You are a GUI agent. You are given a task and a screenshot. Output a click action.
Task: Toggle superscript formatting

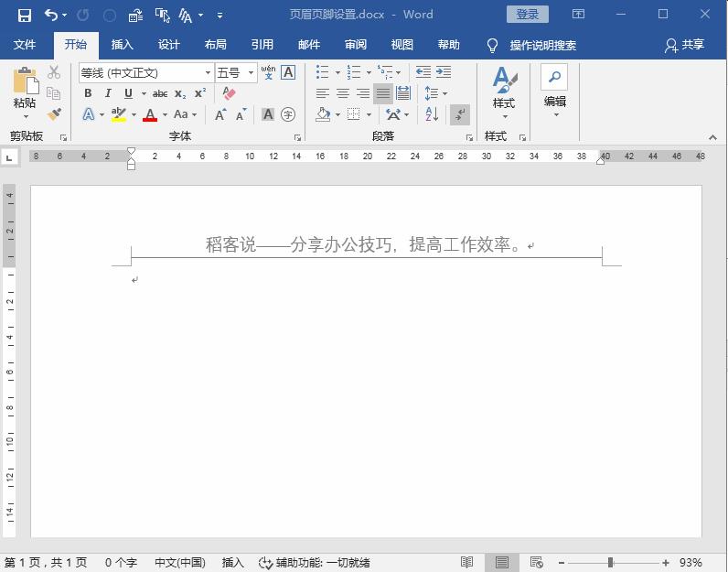pos(200,93)
